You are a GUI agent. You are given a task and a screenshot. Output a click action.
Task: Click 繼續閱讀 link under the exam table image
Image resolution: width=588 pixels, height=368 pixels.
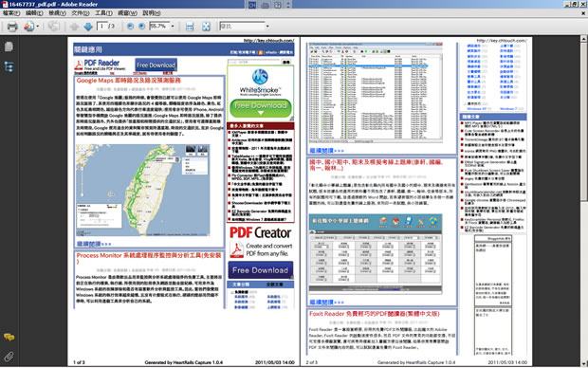[x=326, y=302]
